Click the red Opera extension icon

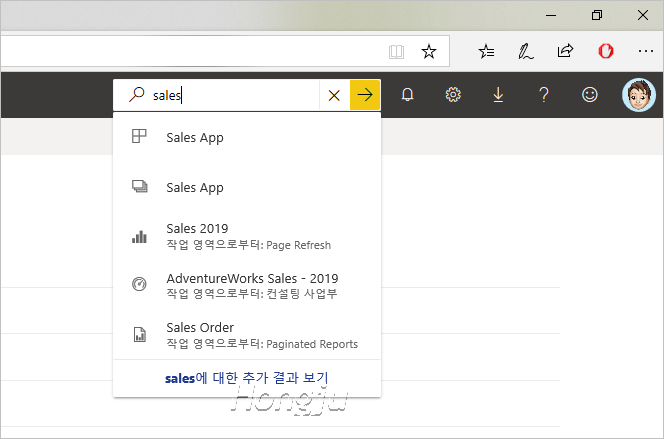click(x=606, y=51)
